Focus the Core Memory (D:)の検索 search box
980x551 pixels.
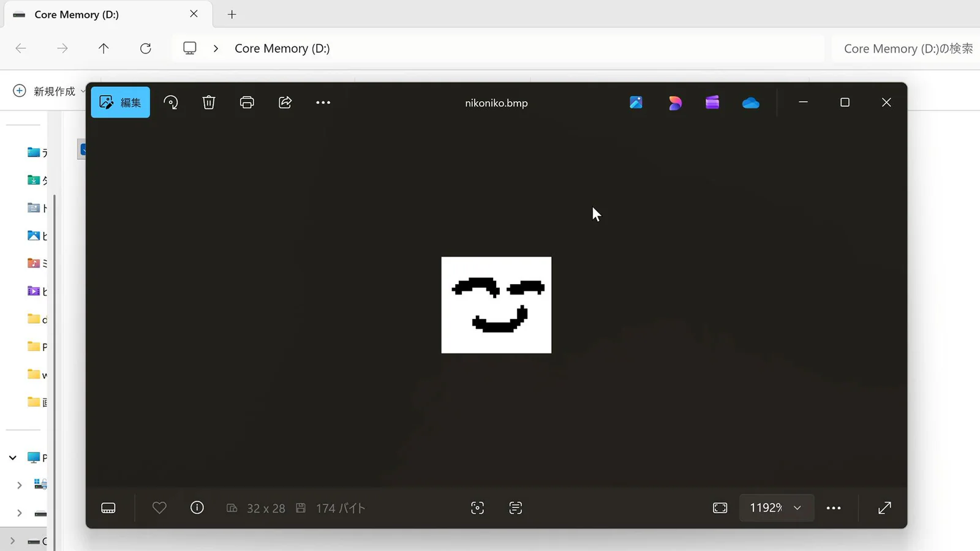click(x=906, y=48)
